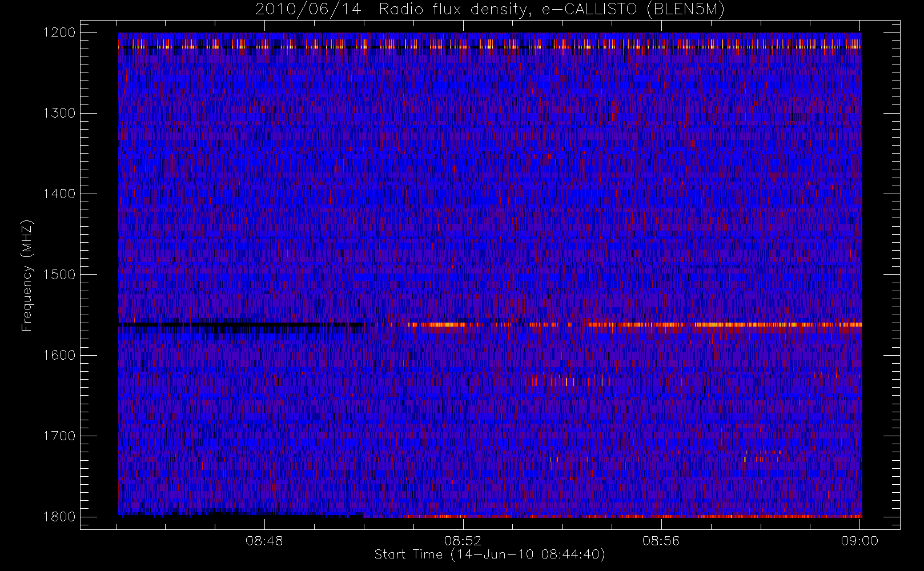Click the 09:00 time tick label
The height and width of the screenshot is (571, 924).
859,541
